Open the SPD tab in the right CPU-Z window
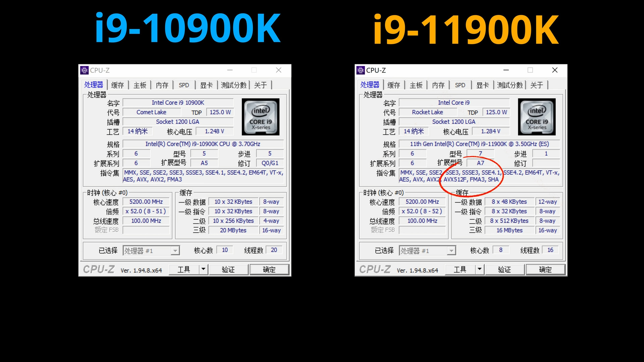 click(x=460, y=85)
